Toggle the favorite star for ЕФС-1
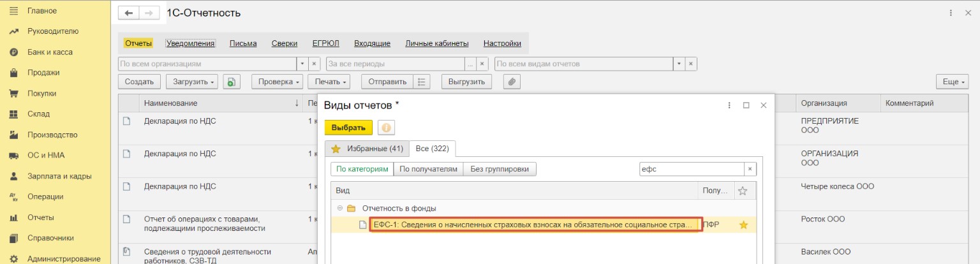 point(743,224)
